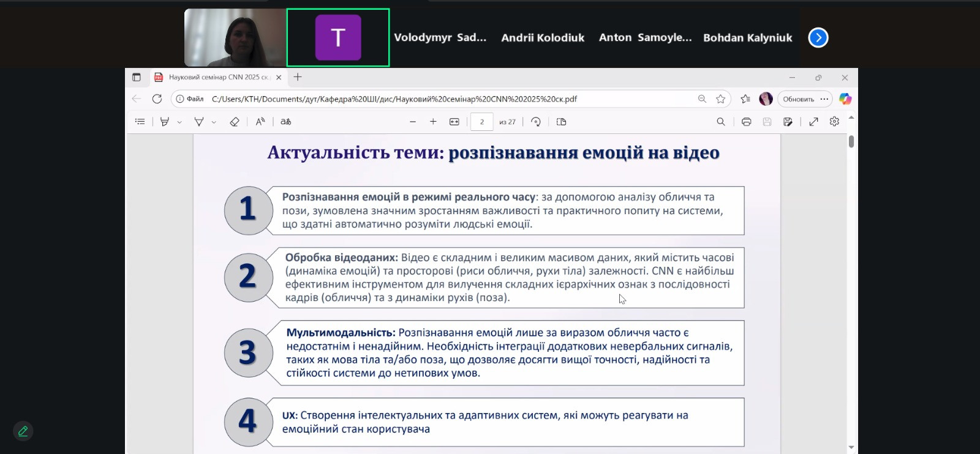Screen dimensions: 980x454
Task: Select the eraser tool in PDF toolbar
Action: coord(234,122)
